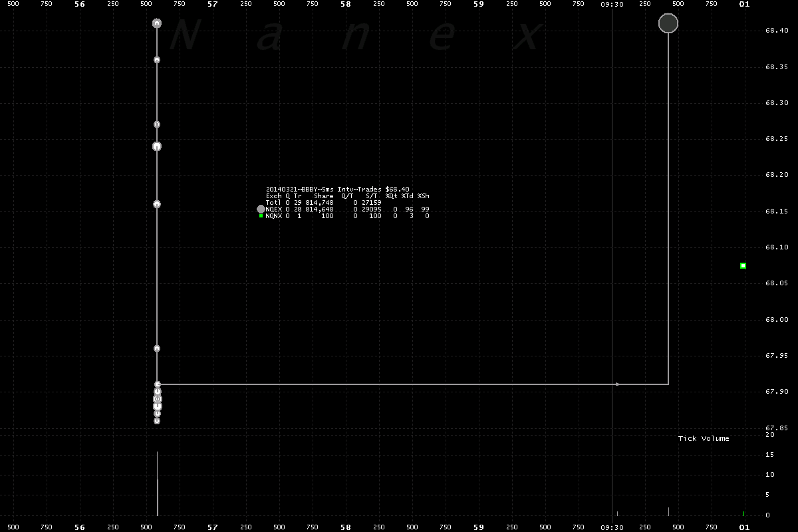Click the '58' time label on the bottom axis
This screenshot has height=532, width=798.
(x=346, y=527)
